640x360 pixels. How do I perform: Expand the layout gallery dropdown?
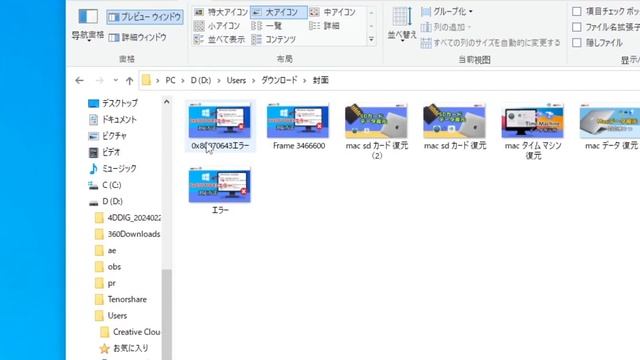click(x=371, y=40)
